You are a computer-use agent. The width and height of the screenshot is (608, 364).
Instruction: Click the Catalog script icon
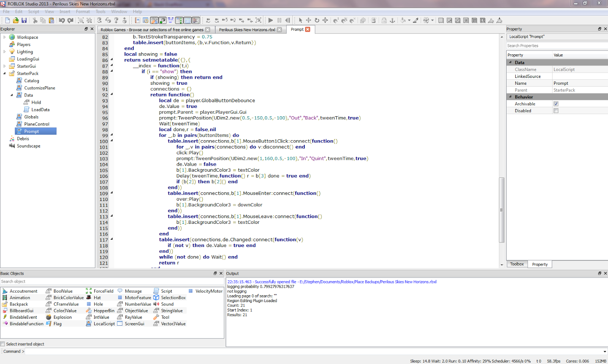point(19,81)
